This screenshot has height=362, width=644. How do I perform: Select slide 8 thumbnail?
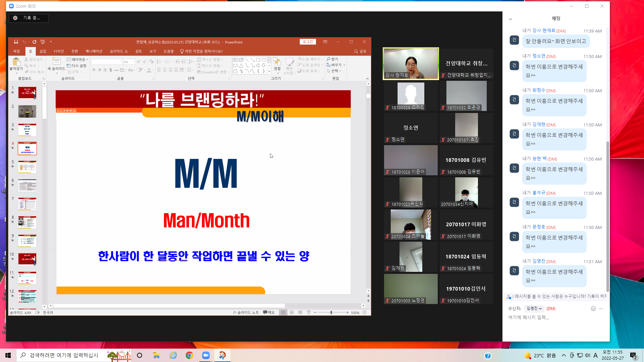(x=27, y=222)
